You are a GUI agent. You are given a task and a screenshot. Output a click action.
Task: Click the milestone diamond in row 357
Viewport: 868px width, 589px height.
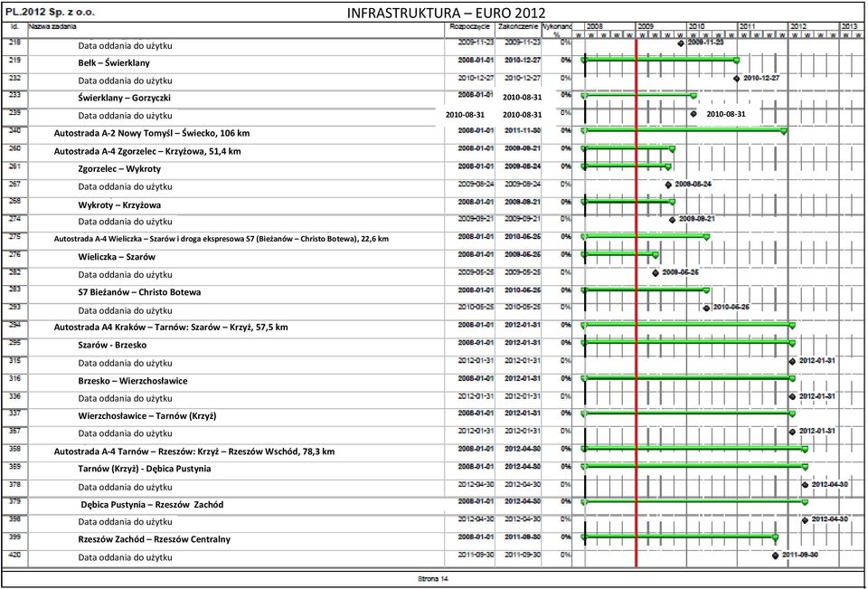[792, 432]
